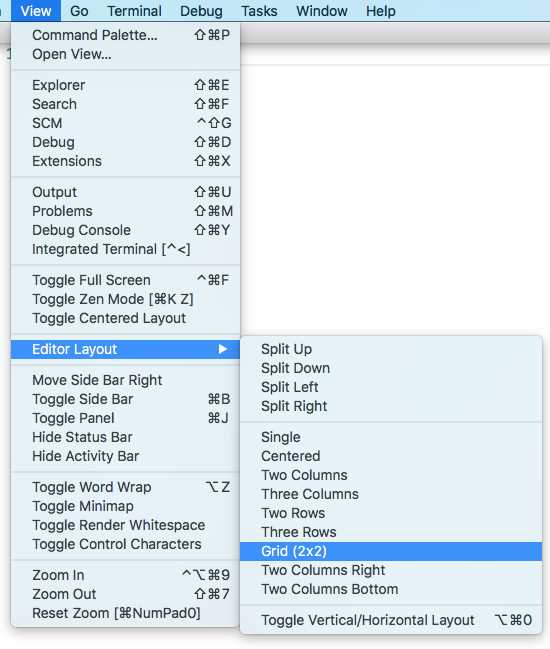Choose Three Columns layout
Viewport: 550px width, 649px height.
[x=391, y=494]
